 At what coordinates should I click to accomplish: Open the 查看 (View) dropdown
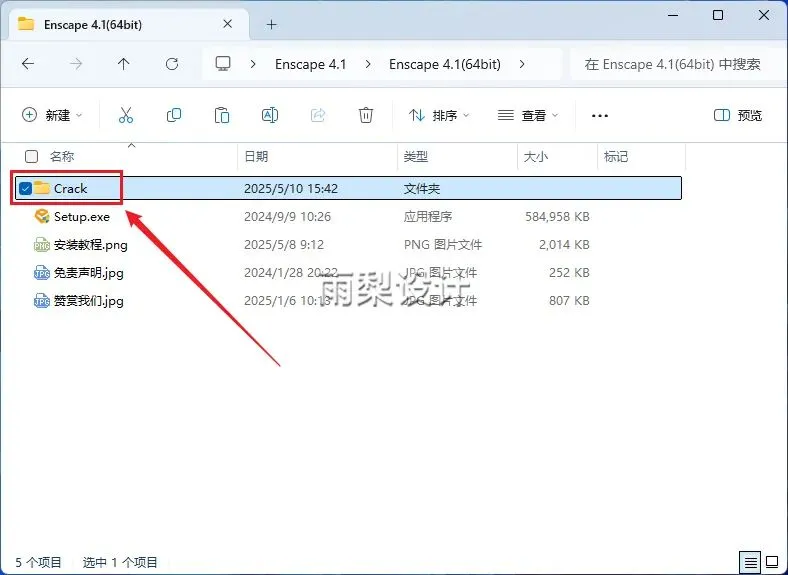point(528,115)
